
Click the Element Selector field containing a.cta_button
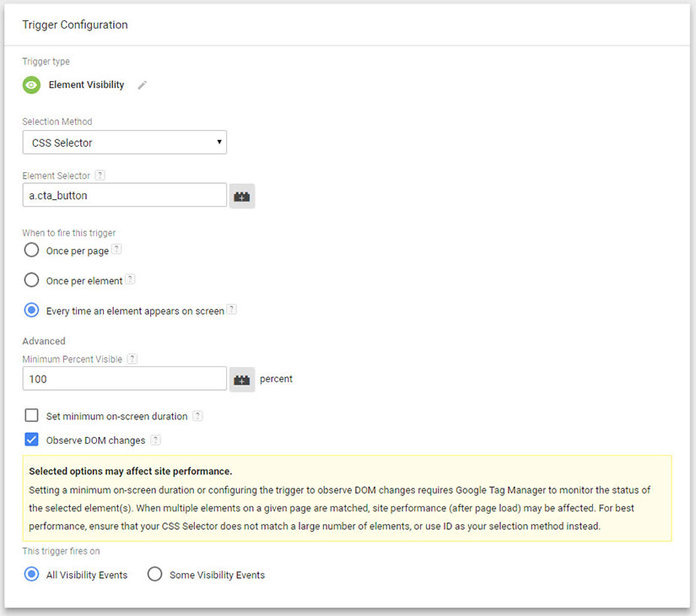pos(124,195)
